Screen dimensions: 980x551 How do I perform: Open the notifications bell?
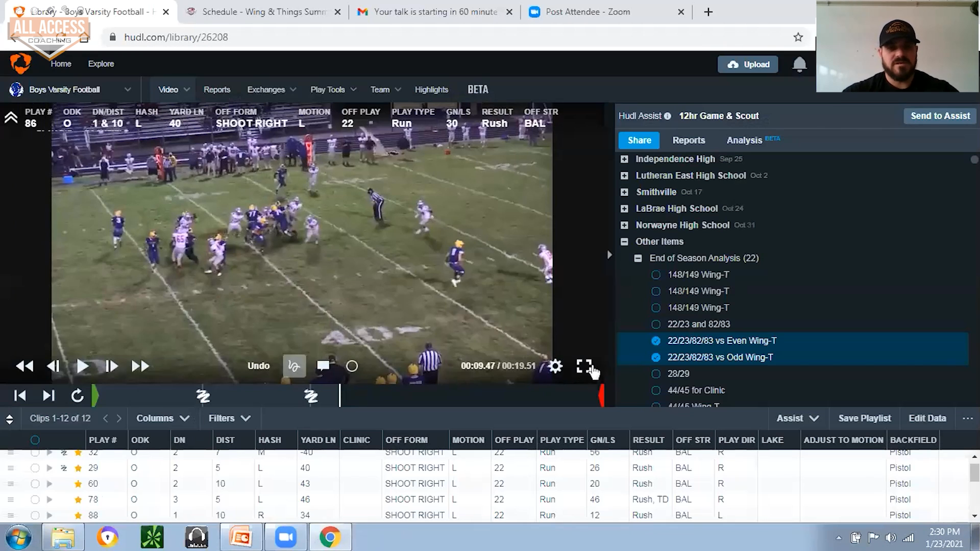[799, 64]
